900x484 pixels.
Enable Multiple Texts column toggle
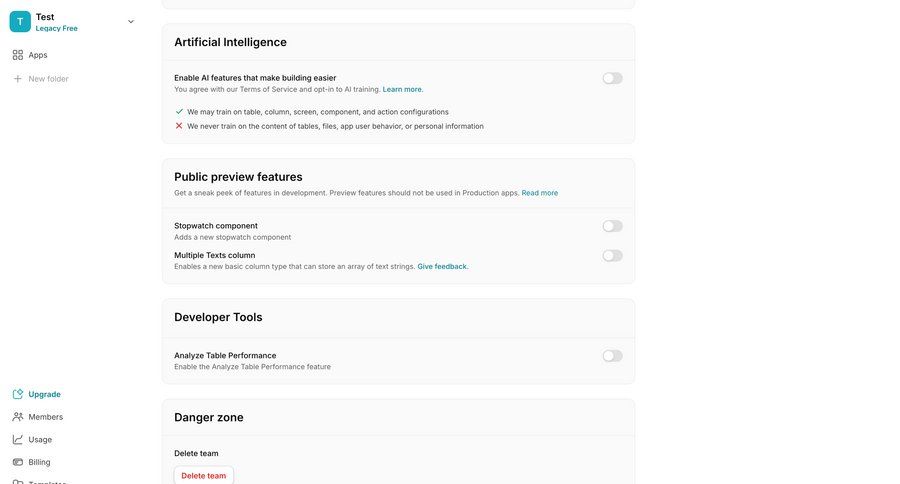(x=612, y=256)
